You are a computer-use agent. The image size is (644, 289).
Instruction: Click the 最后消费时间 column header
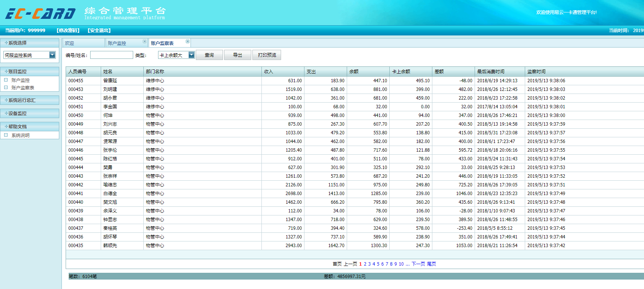tap(500, 72)
